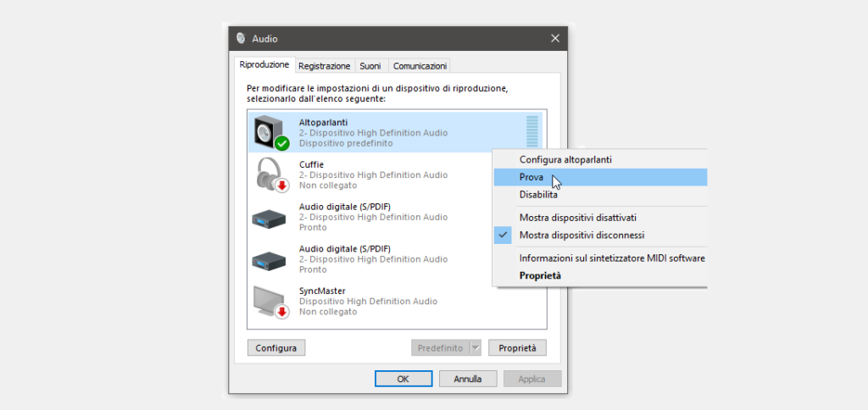Click the Annulla button
The width and height of the screenshot is (868, 410).
[468, 379]
